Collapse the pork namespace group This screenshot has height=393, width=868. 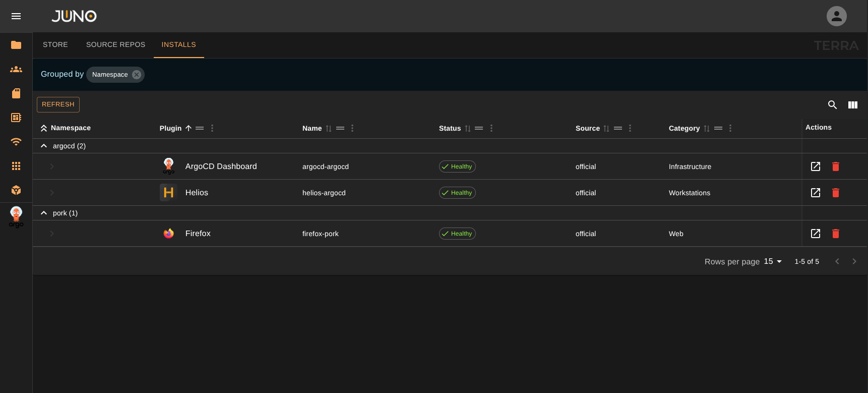[44, 213]
